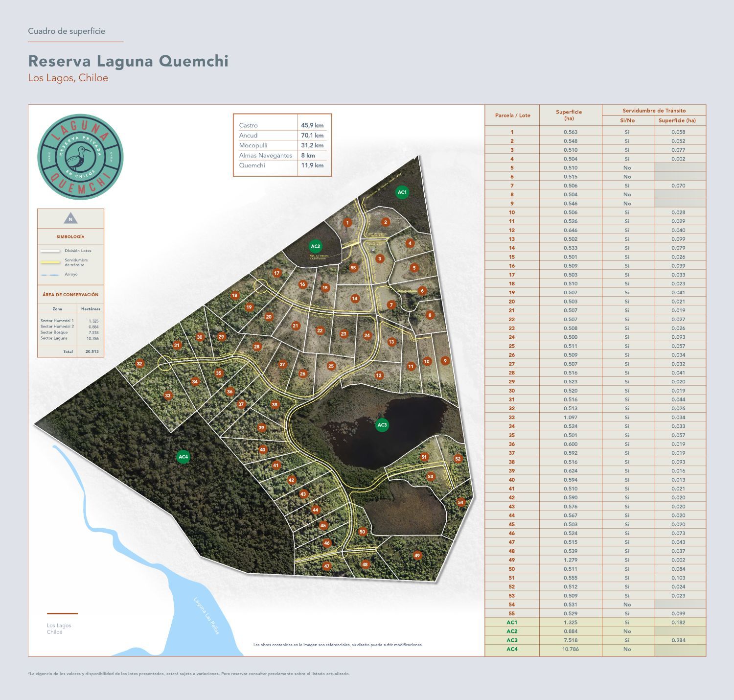Click the Laguna Las Pallas label
Screen dimensions: 734x700
click(x=206, y=616)
